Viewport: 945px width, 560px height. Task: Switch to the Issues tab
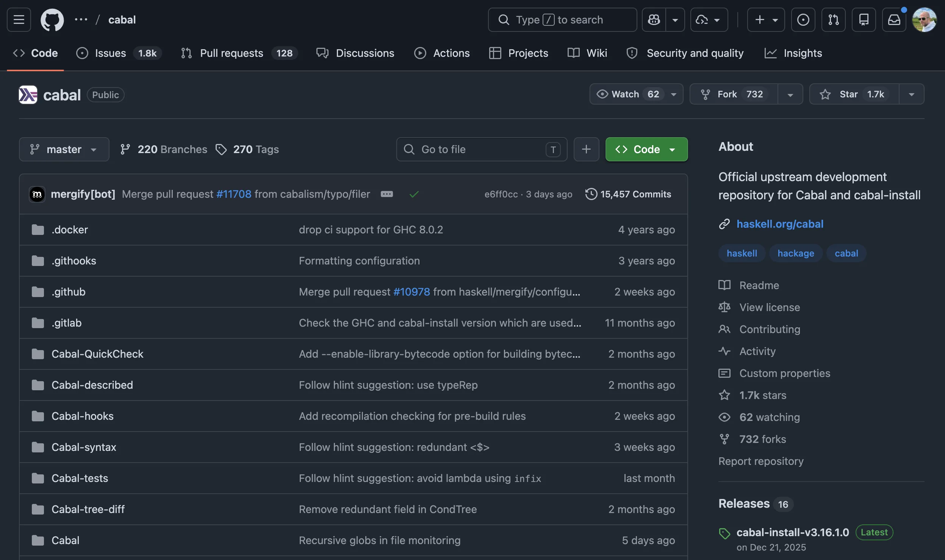119,53
